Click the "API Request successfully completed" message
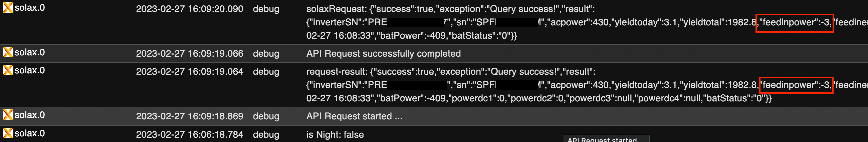This screenshot has height=142, width=868. click(383, 54)
